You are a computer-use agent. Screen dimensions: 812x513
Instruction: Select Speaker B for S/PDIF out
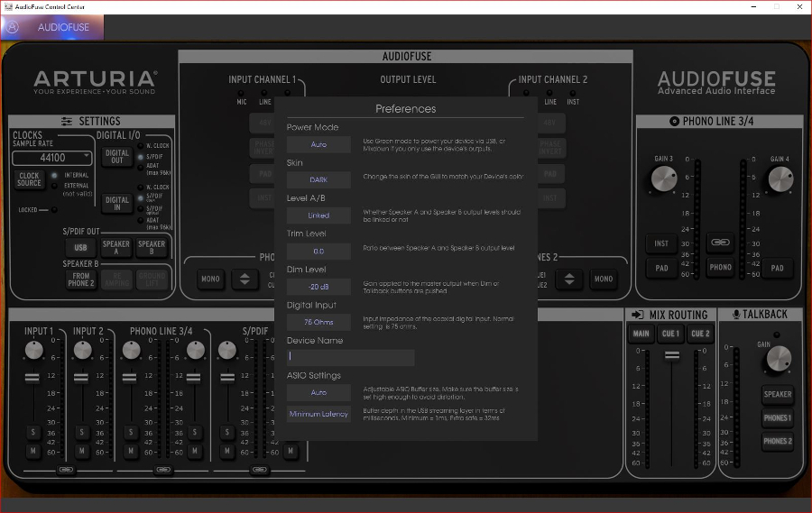(152, 247)
